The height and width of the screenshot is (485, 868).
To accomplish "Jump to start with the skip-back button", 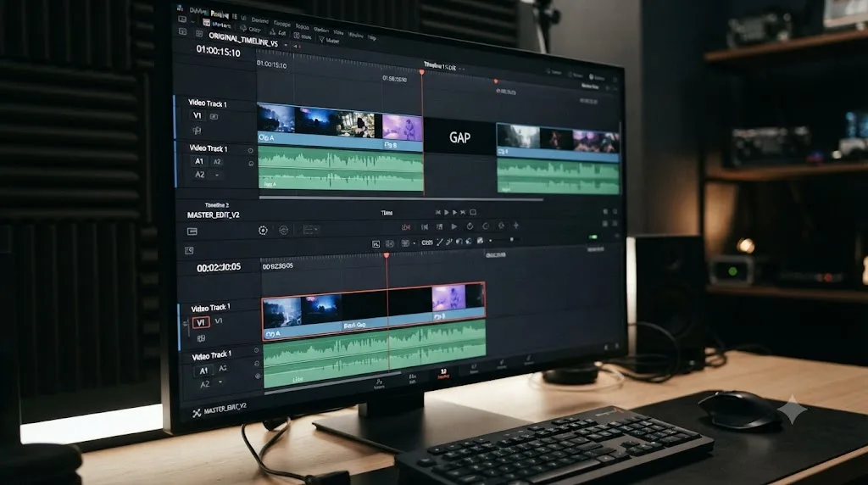I will pyautogui.click(x=425, y=227).
